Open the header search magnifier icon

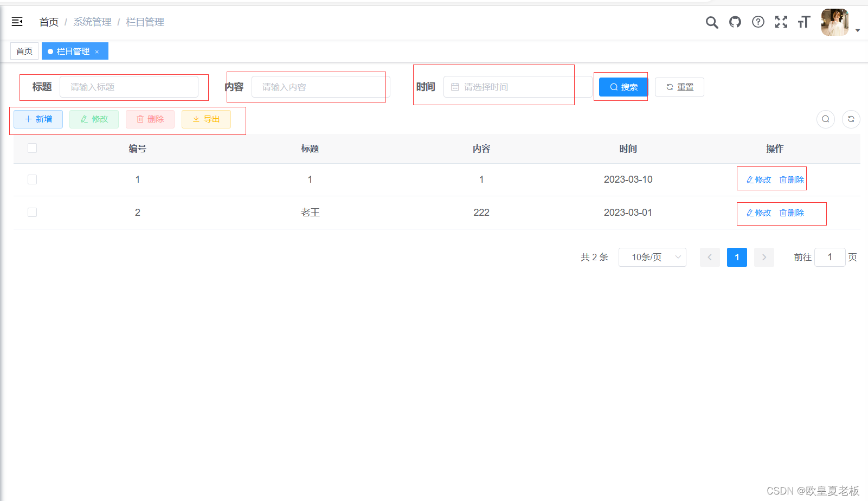coord(712,22)
